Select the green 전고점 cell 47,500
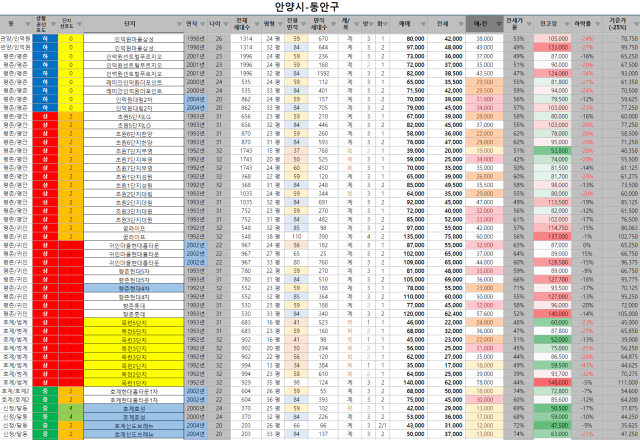 click(552, 426)
